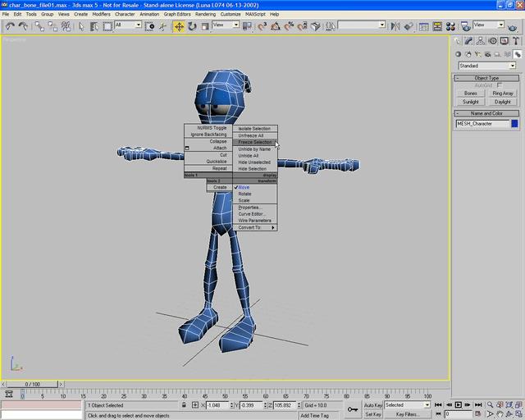Toggle the AutoGrid checkbox
The height and width of the screenshot is (420, 525).
(x=500, y=85)
